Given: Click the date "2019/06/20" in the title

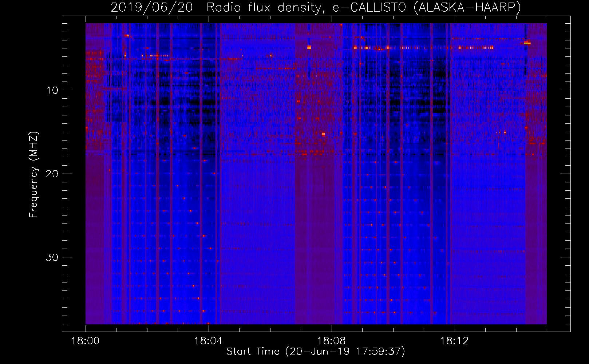Looking at the screenshot, I should click(152, 8).
